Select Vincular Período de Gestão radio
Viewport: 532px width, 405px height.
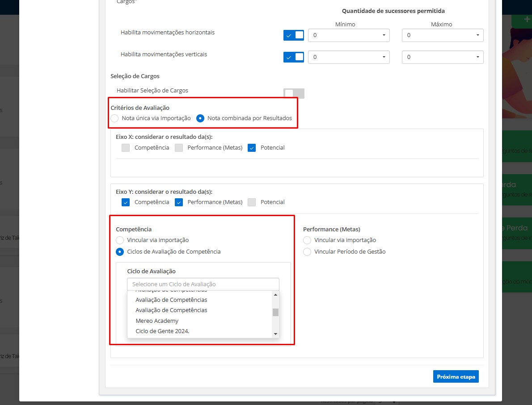click(x=307, y=252)
